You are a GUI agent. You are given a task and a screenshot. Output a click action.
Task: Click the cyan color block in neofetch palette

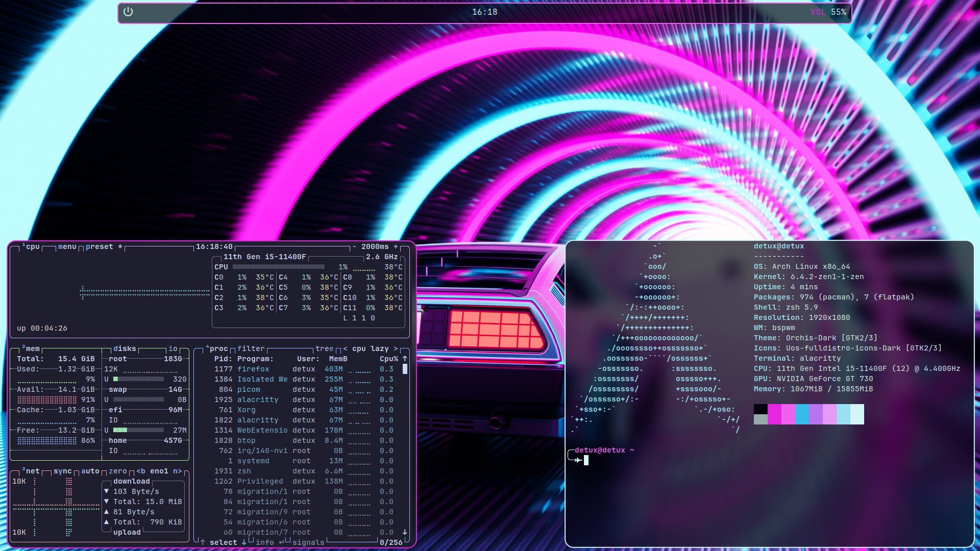coord(802,414)
